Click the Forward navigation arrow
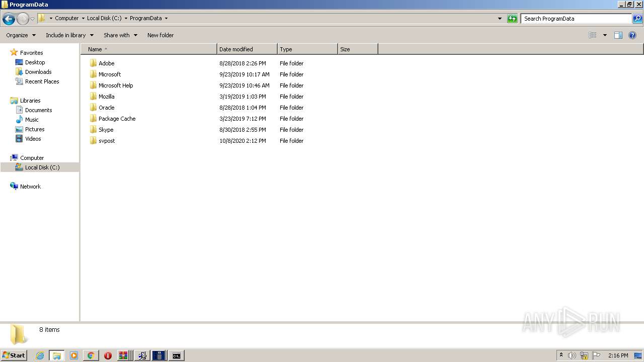 coord(23,19)
